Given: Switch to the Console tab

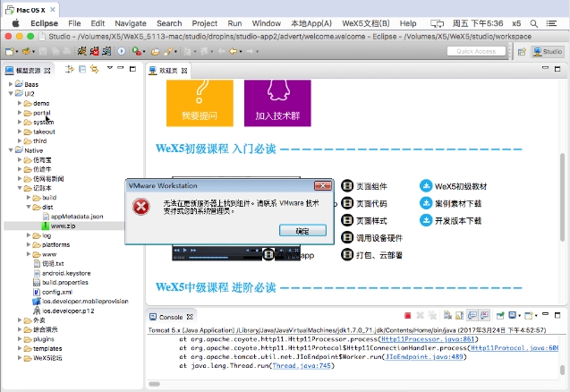Looking at the screenshot, I should (x=171, y=317).
